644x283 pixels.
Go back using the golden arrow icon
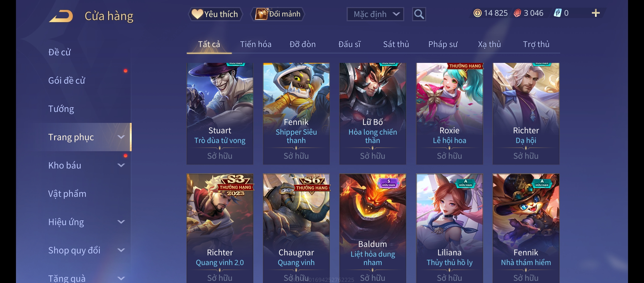point(61,16)
